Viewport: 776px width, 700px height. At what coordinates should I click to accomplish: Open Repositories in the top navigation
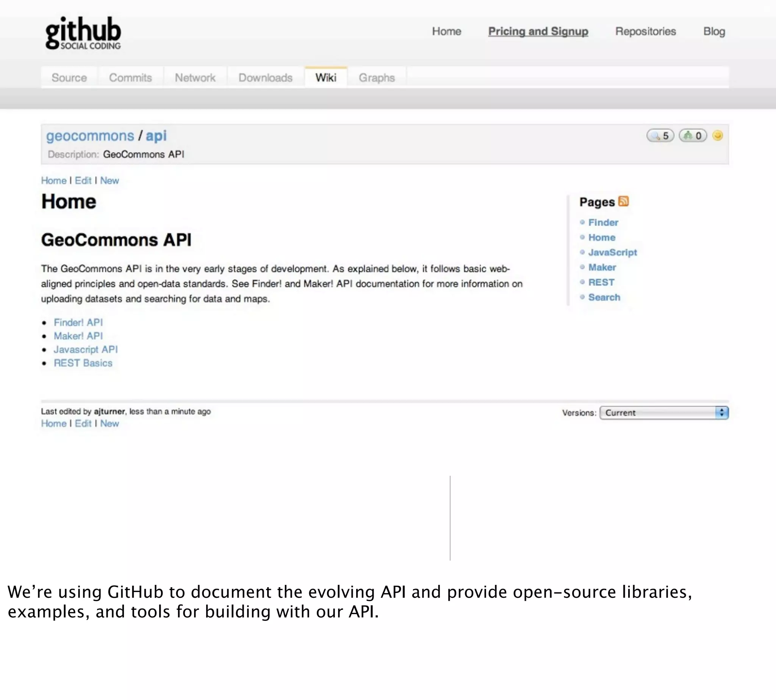[x=646, y=31]
